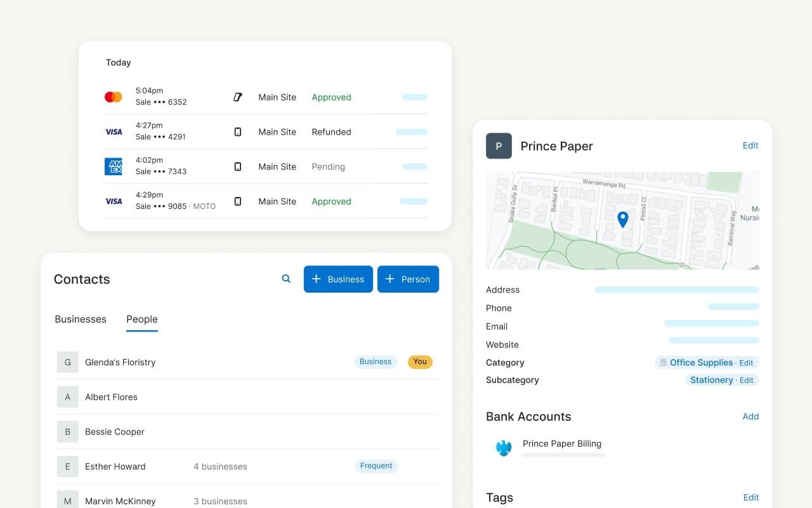Select the map pin on the Prince Paper map

point(622,219)
